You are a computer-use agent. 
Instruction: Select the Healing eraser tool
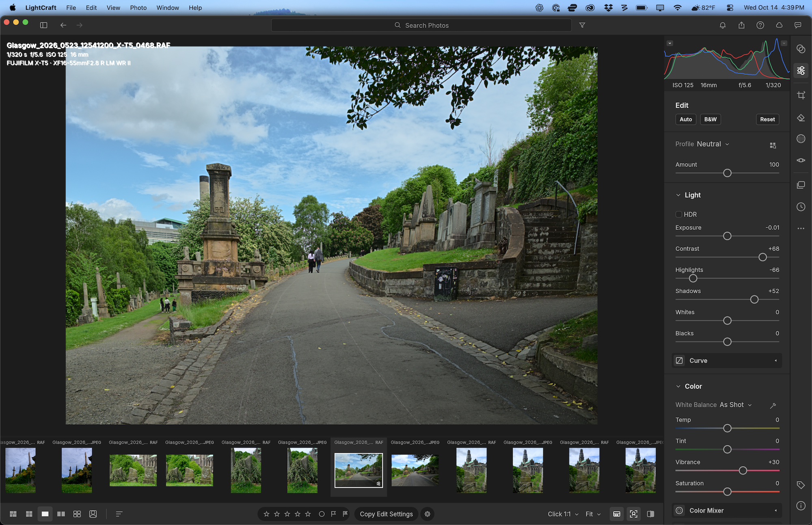pos(801,118)
